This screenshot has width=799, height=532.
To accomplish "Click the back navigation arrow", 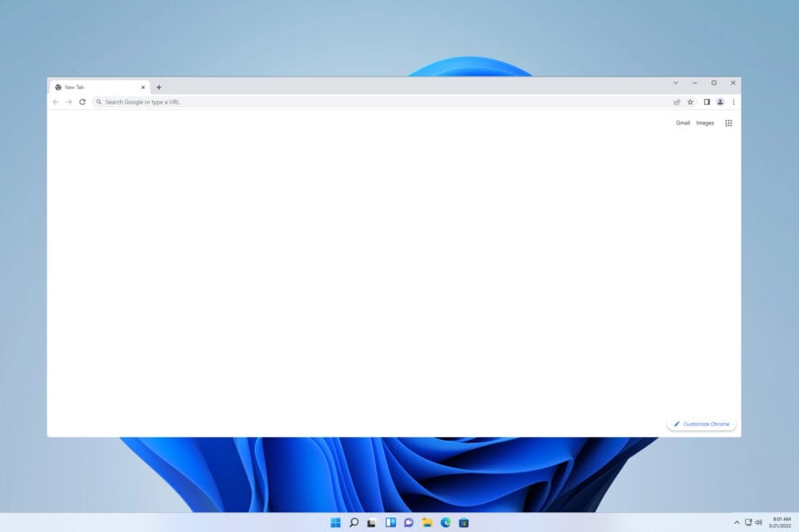I will tap(57, 102).
